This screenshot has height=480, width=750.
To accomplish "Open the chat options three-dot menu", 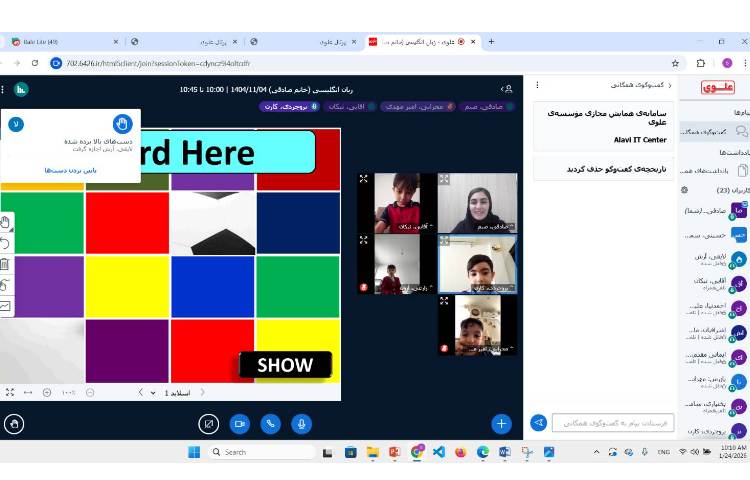I will pos(537,85).
